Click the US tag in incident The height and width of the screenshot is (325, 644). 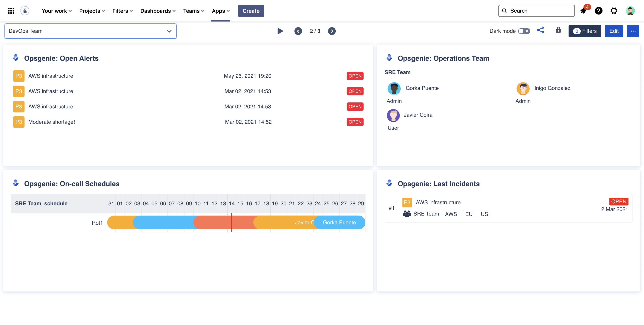click(x=484, y=214)
